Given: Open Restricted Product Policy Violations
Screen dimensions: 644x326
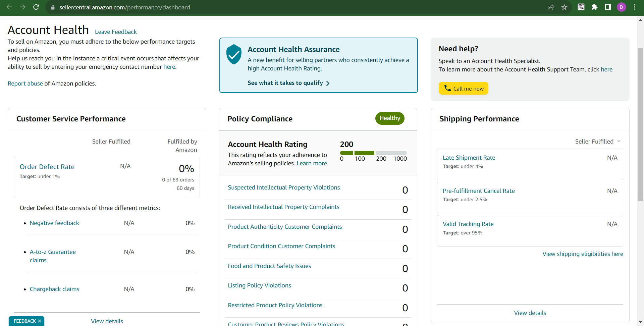Looking at the screenshot, I should [x=275, y=305].
